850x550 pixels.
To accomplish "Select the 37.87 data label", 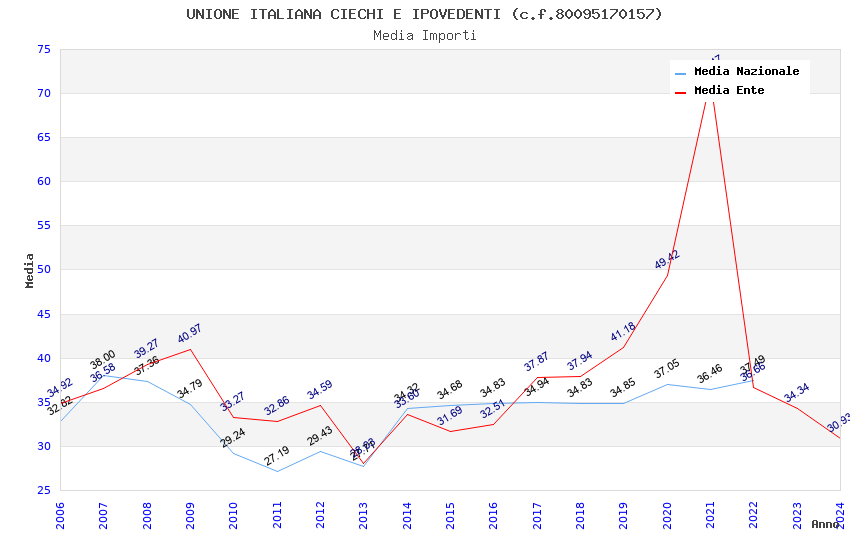I will (x=536, y=362).
